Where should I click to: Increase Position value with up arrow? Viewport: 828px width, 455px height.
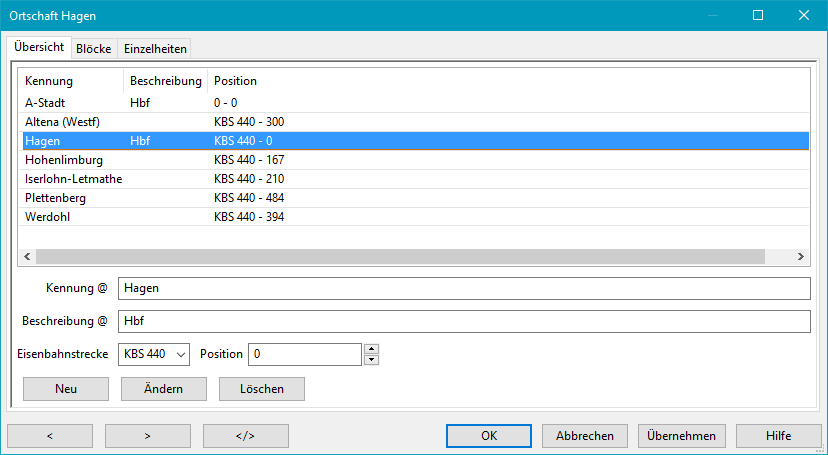click(371, 349)
